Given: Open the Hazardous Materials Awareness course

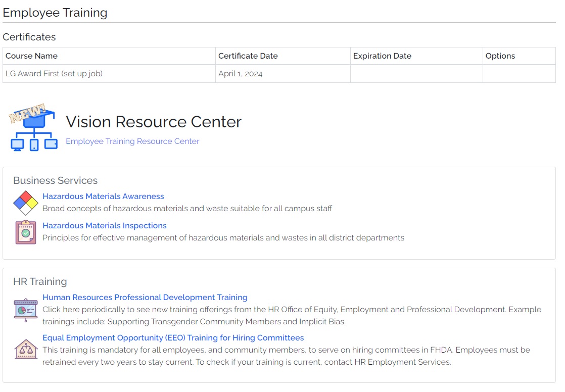Looking at the screenshot, I should 103,197.
